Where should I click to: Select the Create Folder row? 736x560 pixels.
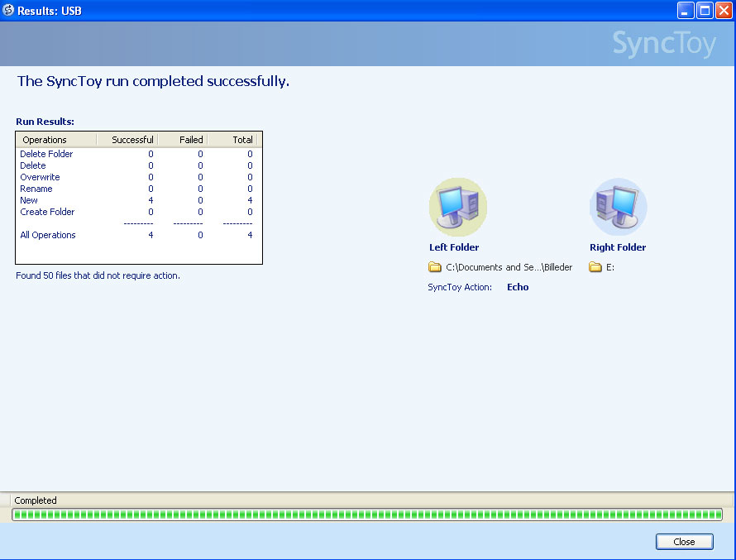pos(47,212)
